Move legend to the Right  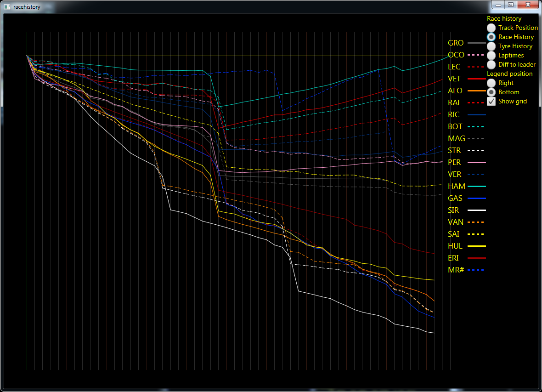click(x=491, y=83)
